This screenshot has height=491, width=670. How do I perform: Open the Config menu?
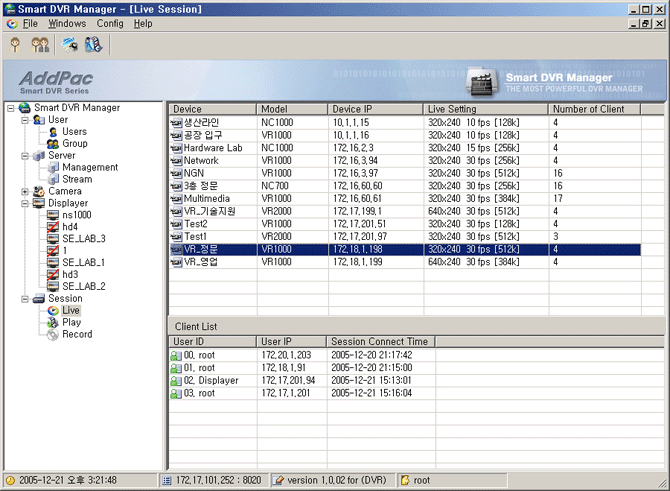click(x=110, y=24)
